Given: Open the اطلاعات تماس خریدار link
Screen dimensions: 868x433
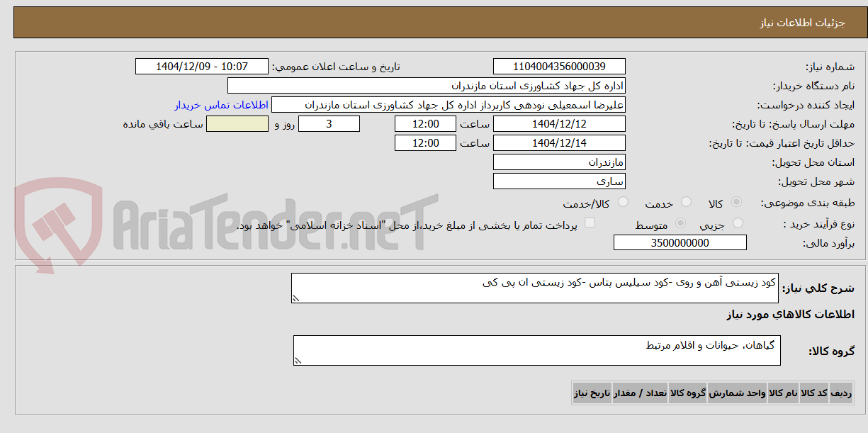Looking at the screenshot, I should 221,105.
